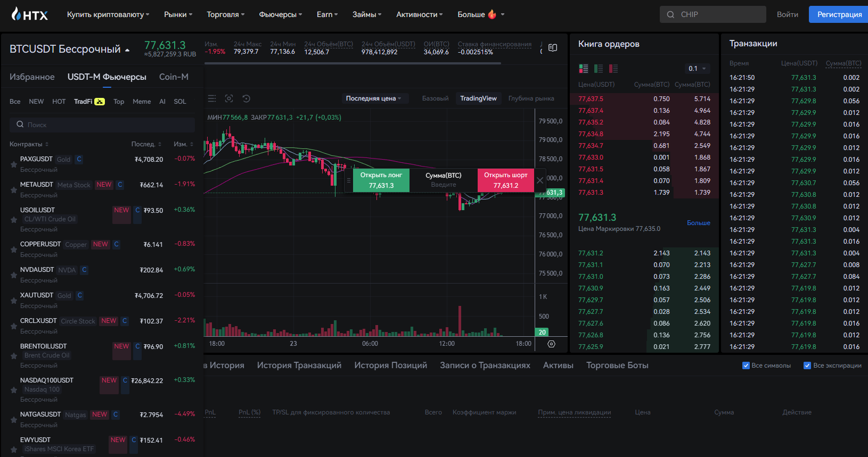Switch to the Coin-M tab
Viewport: 868px width, 457px height.
pyautogui.click(x=174, y=77)
